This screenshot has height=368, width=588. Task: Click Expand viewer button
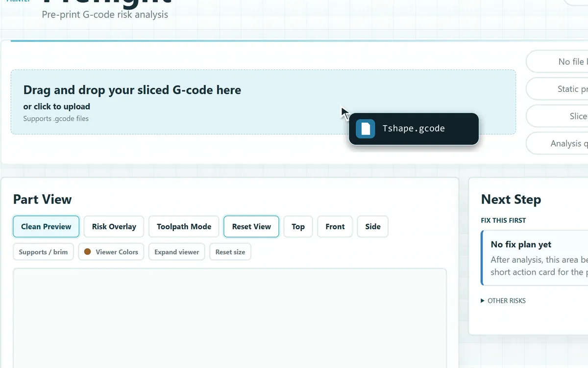177,252
